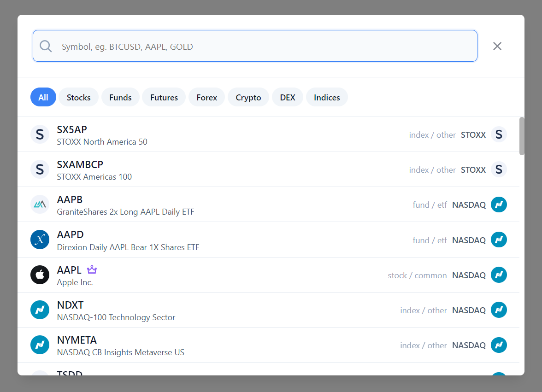The height and width of the screenshot is (392, 542).
Task: Focus the symbol search input field
Action: click(255, 46)
